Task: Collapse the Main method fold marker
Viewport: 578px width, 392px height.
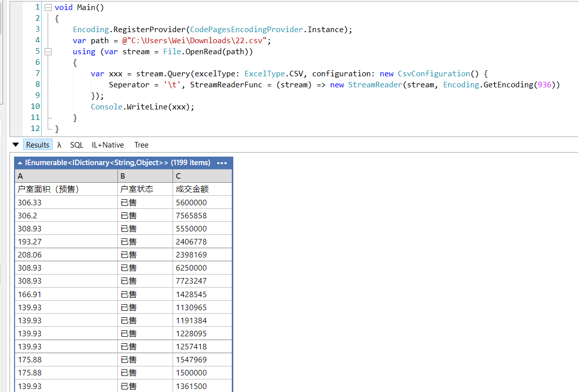Action: click(48, 8)
